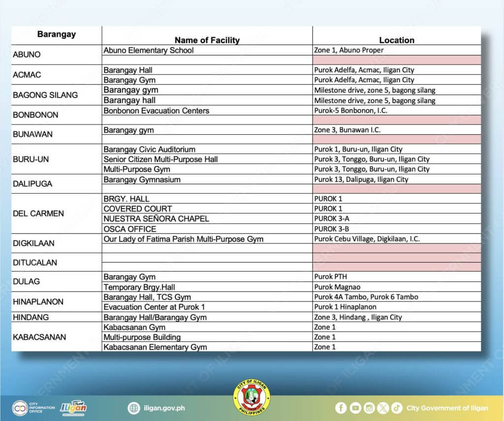Screen dimensions: 504x421
Task: Click the Abuno Elementary School entry
Action: [x=149, y=50]
